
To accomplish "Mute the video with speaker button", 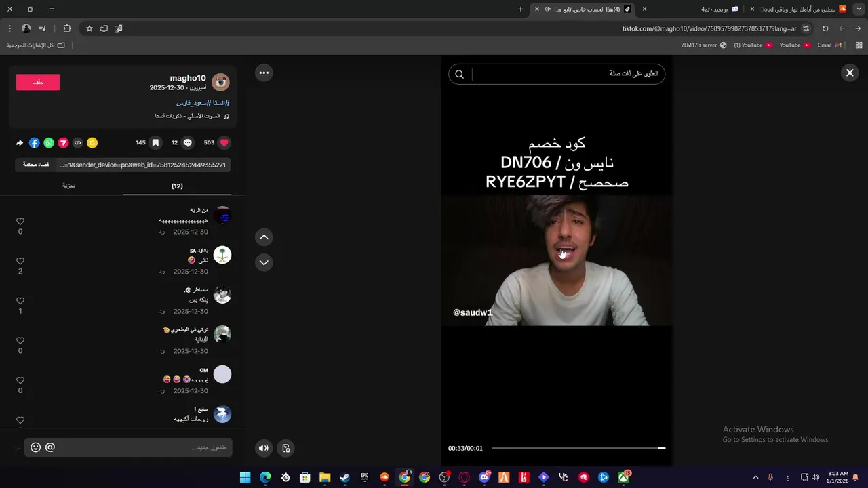I will point(264,448).
